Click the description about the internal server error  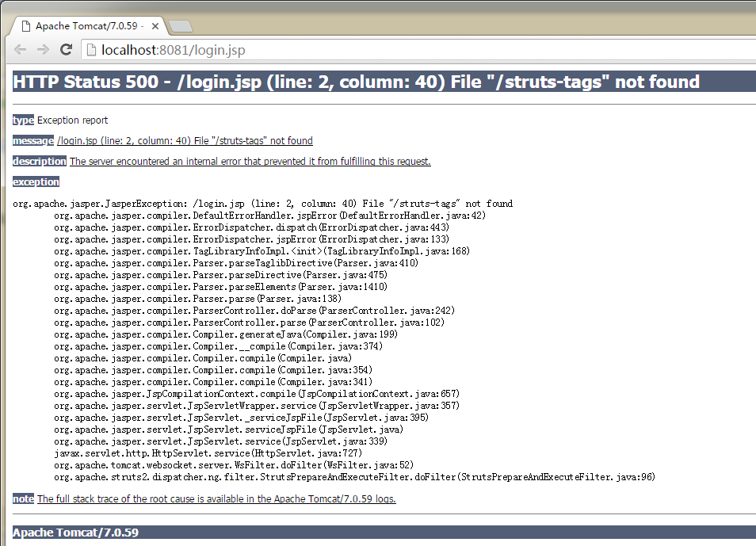[x=250, y=161]
